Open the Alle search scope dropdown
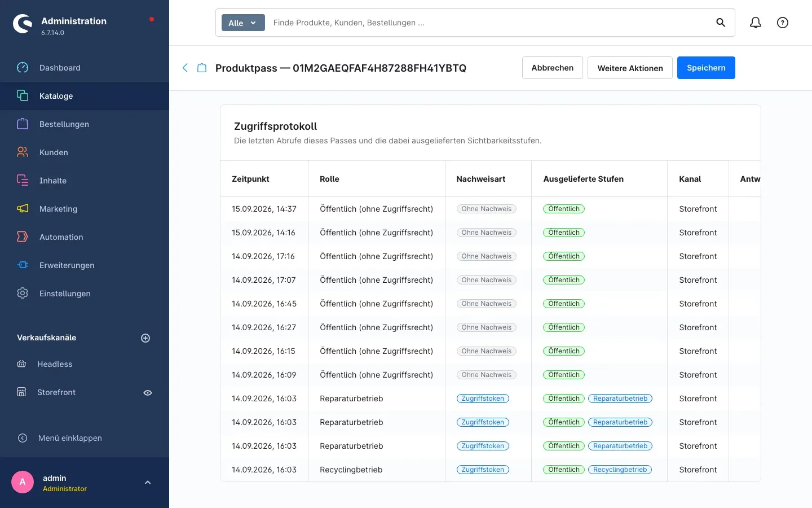Viewport: 812px width, 508px height. 243,23
